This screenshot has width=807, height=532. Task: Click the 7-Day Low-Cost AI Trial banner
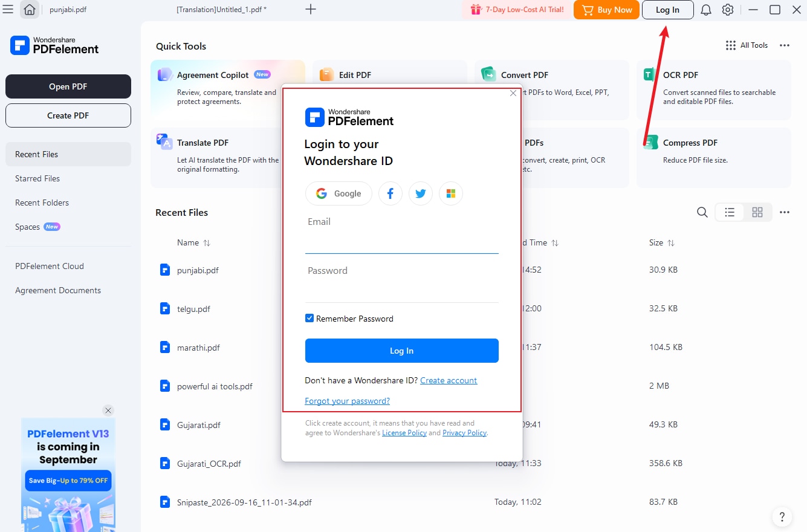click(517, 10)
